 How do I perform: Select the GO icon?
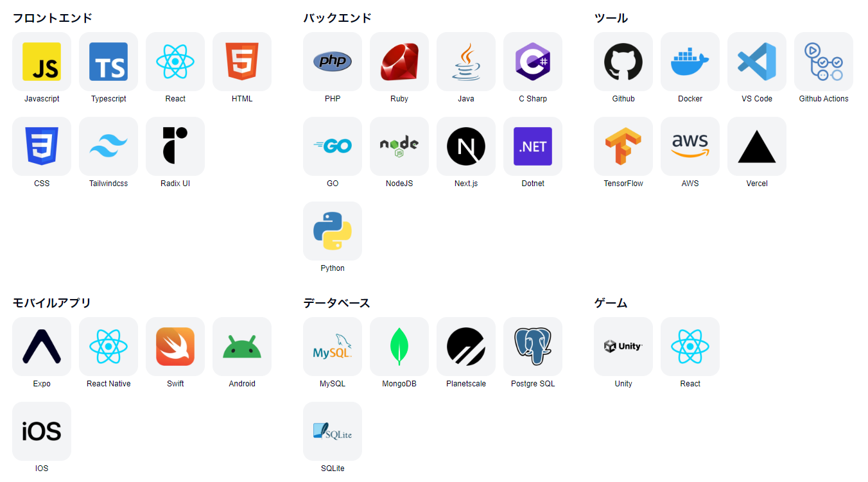[333, 146]
